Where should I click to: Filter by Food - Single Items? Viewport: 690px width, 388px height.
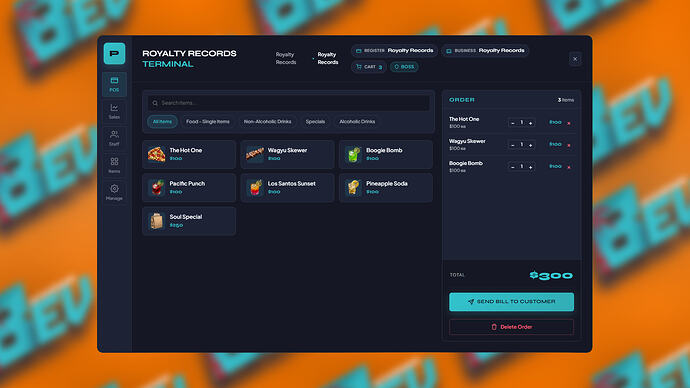208,122
